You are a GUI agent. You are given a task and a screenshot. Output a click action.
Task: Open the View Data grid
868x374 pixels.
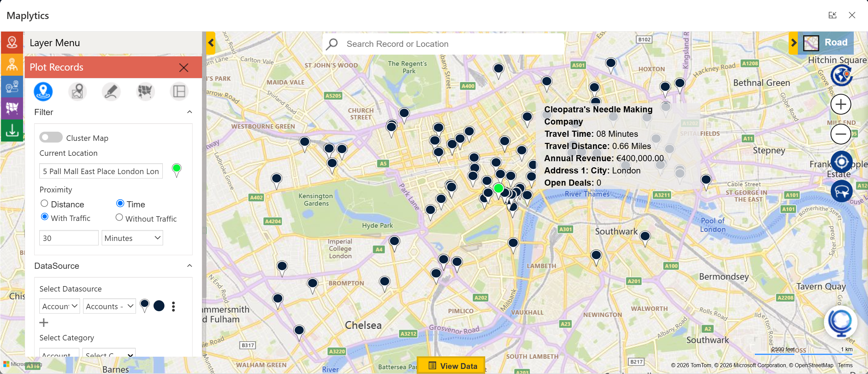coord(451,366)
